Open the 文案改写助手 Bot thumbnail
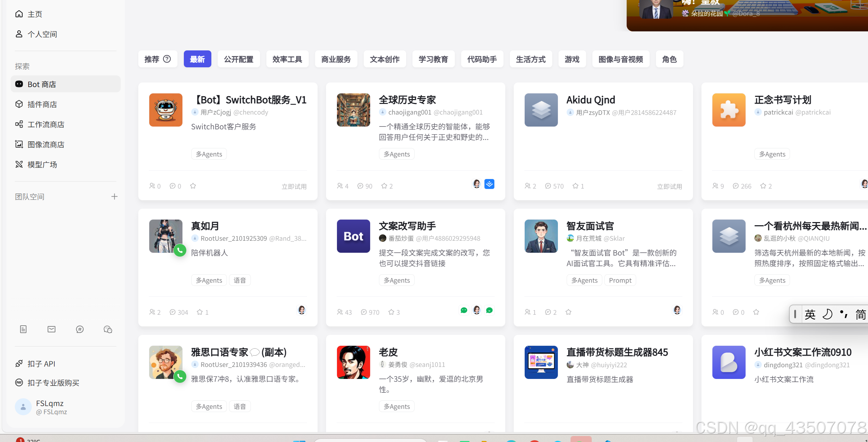868x442 pixels. point(354,236)
